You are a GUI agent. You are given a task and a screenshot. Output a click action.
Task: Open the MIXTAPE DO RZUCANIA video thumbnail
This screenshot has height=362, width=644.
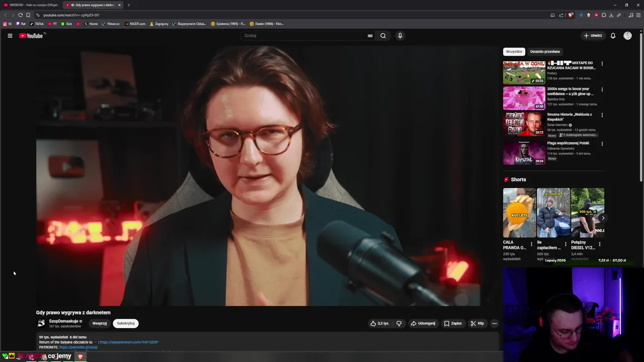coord(524,72)
